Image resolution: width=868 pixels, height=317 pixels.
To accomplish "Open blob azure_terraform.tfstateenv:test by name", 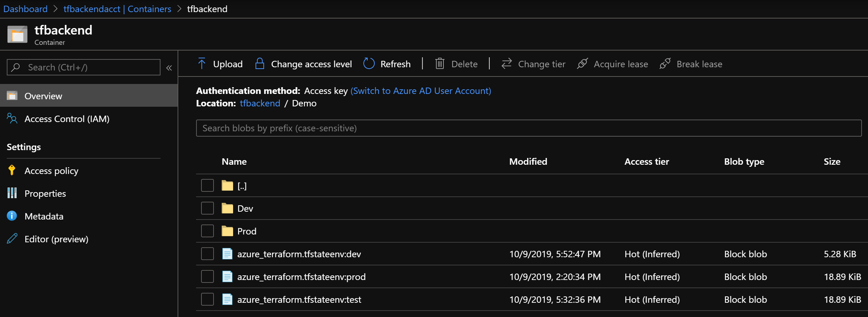I will coord(299,300).
